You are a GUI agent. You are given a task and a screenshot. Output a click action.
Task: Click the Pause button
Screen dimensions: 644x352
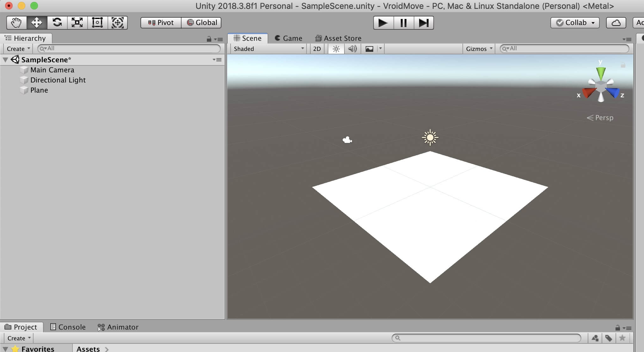[x=404, y=23]
